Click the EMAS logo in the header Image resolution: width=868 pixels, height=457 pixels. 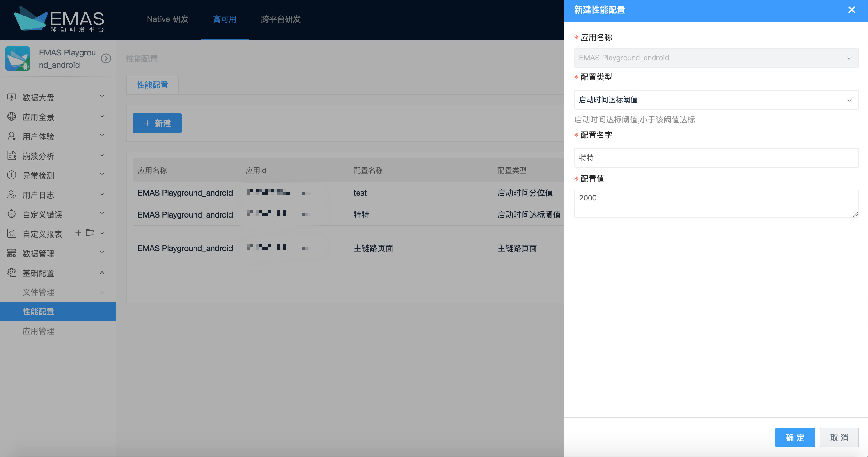(x=59, y=19)
